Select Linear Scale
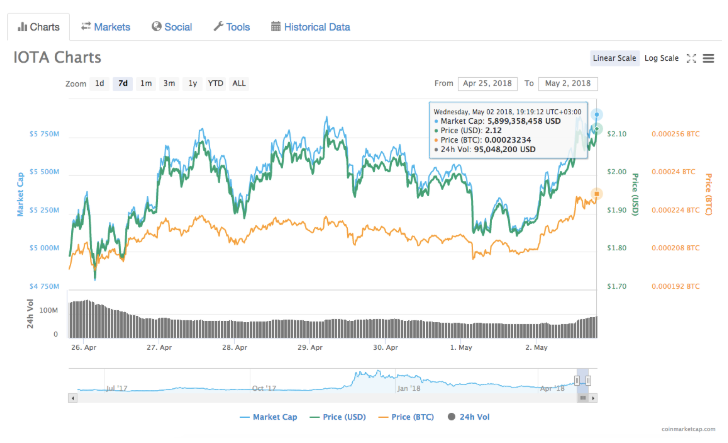Viewport: 728px width, 443px height. click(614, 58)
